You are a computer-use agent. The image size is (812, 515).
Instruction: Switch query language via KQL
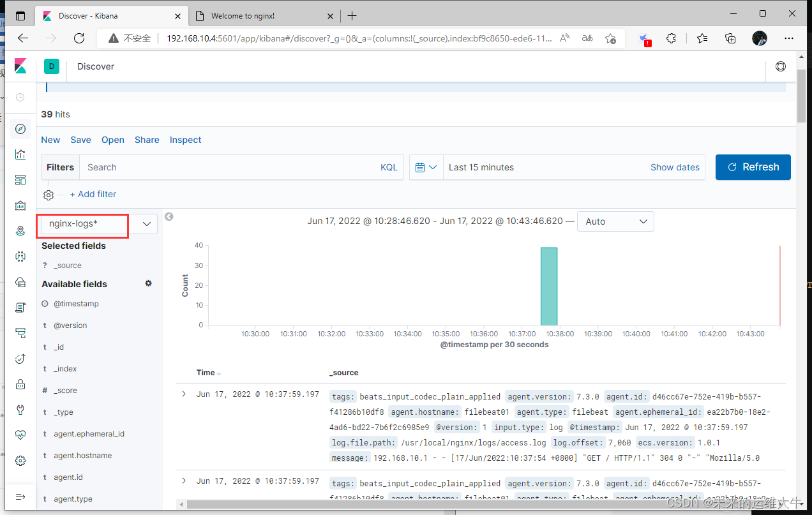pos(389,167)
